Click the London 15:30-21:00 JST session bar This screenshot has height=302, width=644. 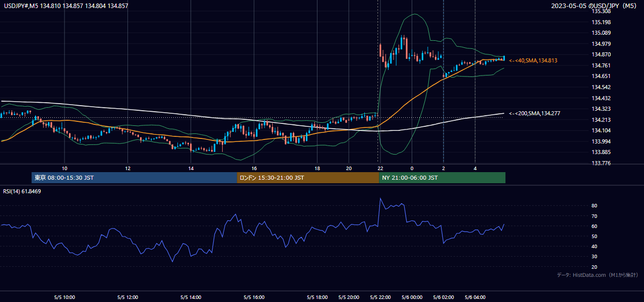click(308, 178)
